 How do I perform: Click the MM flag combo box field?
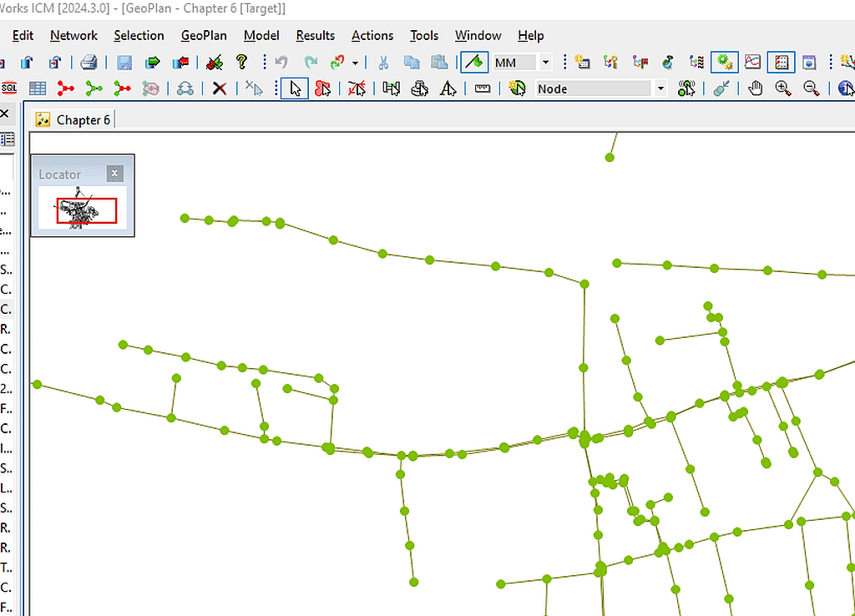coord(515,63)
